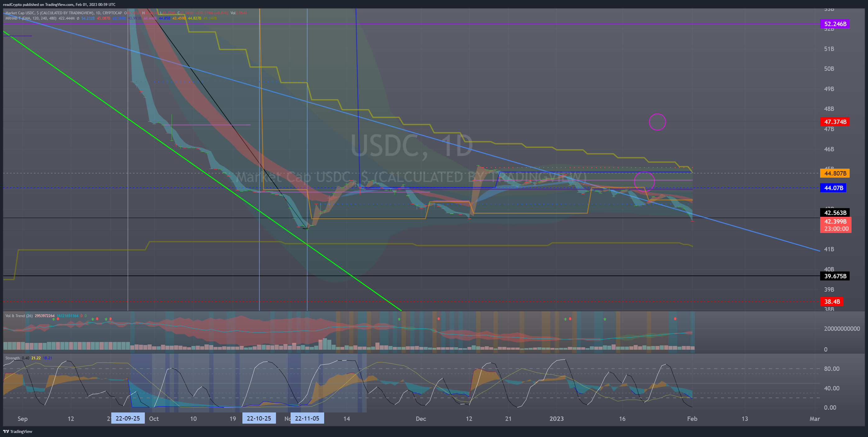Click the 0.00 level on Strength scale
Image resolution: width=868 pixels, height=437 pixels.
point(830,407)
